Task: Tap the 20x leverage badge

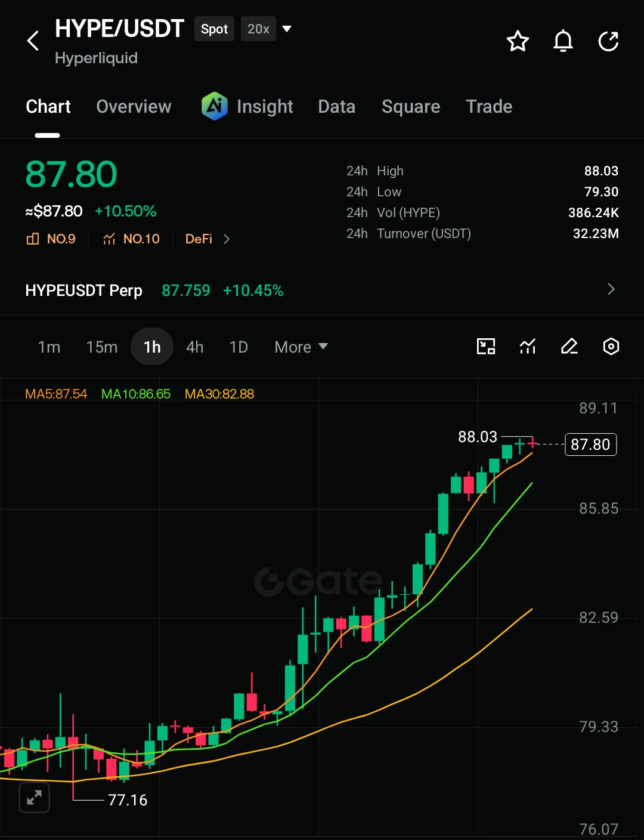Action: click(x=258, y=29)
